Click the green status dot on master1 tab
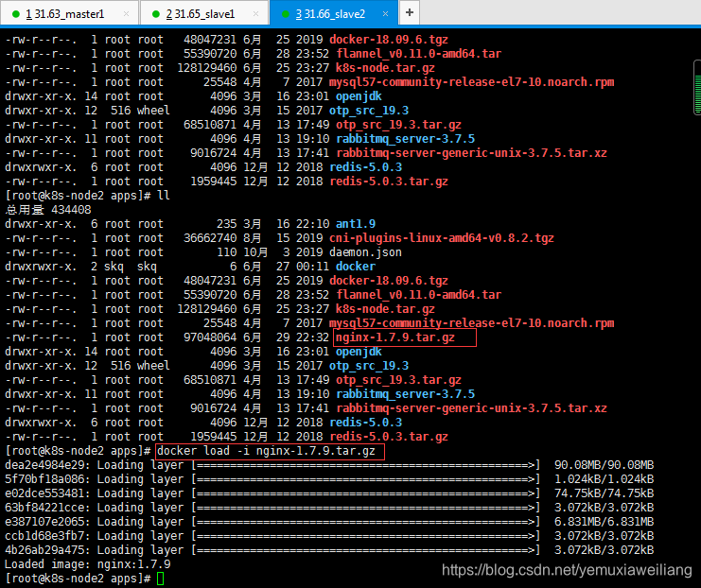The image size is (701, 588). [16, 14]
